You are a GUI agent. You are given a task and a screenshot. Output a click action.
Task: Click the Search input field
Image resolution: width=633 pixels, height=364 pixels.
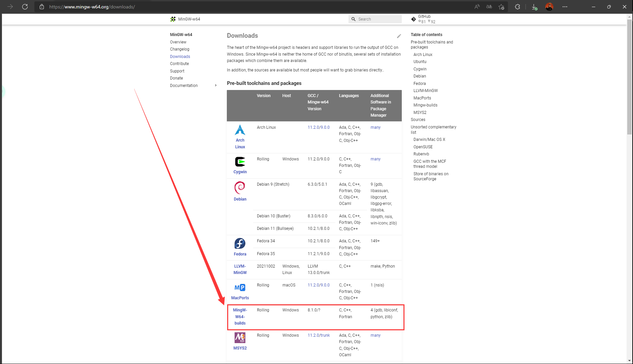[375, 19]
